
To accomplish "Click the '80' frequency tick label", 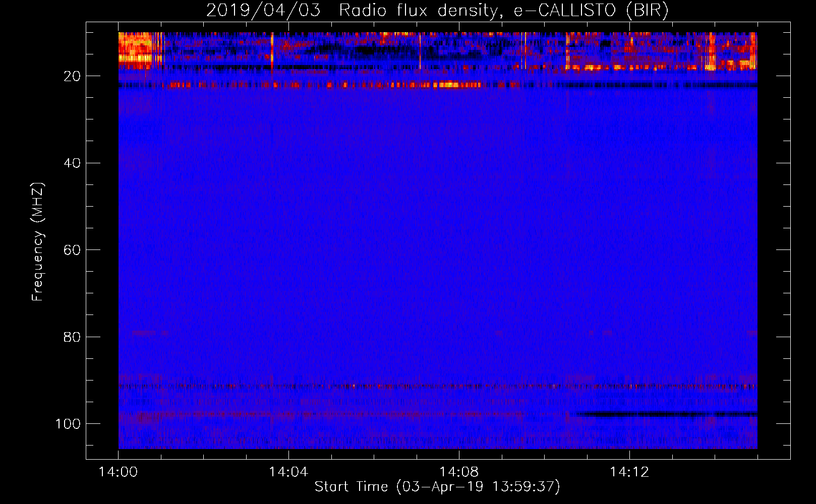I will (72, 337).
